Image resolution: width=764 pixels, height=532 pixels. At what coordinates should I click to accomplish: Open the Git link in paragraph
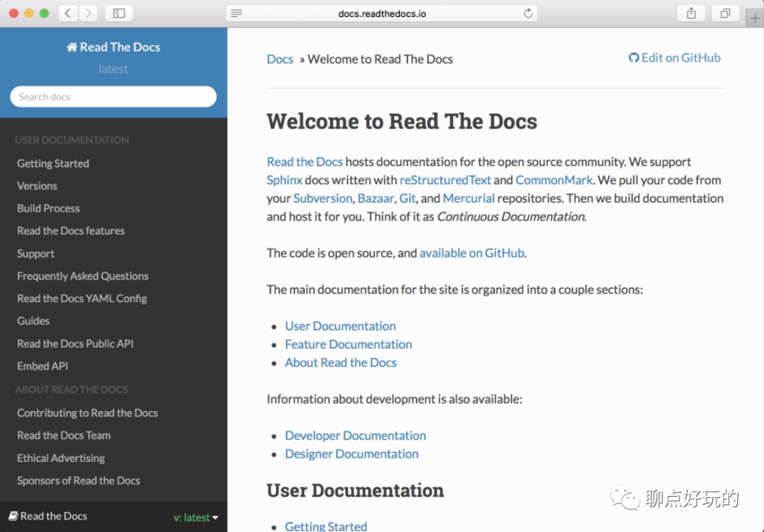tap(407, 198)
